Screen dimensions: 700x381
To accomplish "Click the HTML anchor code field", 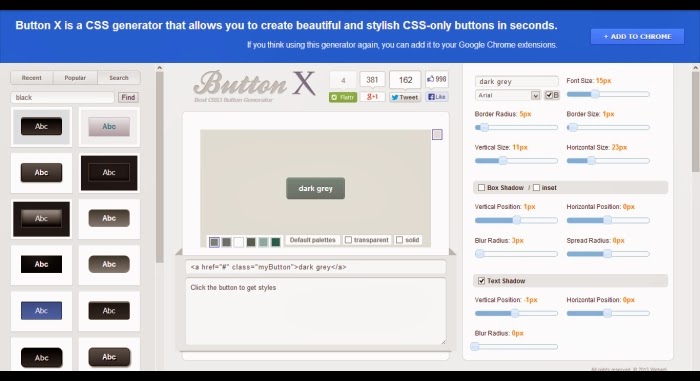I will tap(316, 267).
